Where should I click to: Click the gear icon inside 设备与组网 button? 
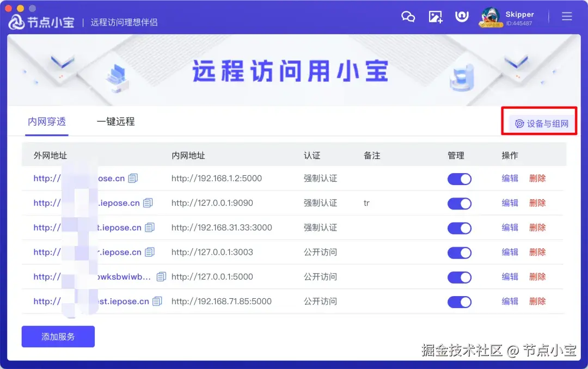(519, 124)
